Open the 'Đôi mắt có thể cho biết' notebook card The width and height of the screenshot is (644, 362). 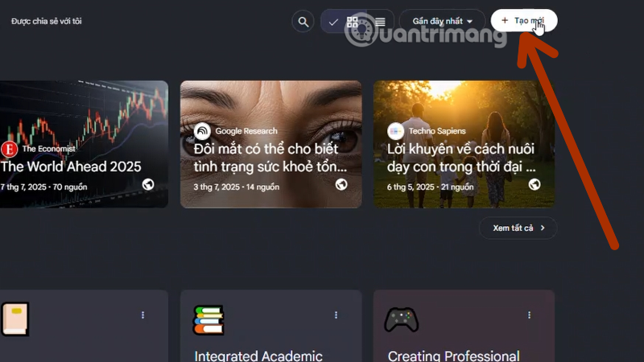click(271, 144)
